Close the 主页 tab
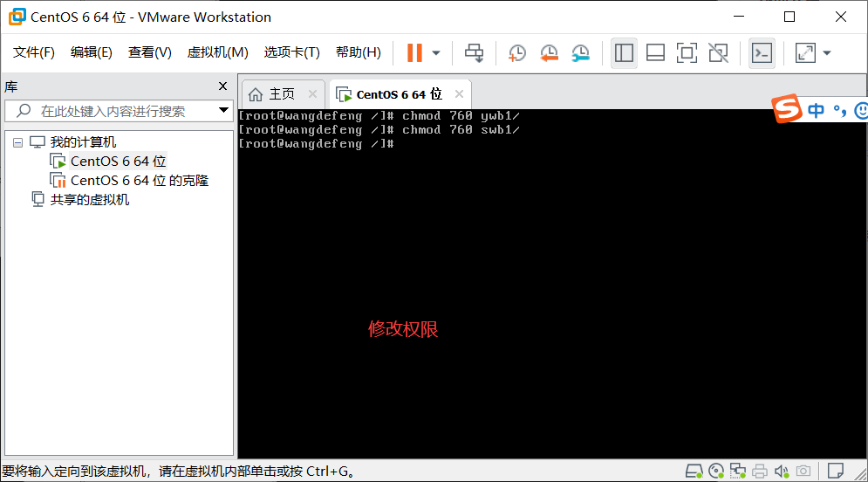Screen dimensions: 868x482 coord(313,94)
